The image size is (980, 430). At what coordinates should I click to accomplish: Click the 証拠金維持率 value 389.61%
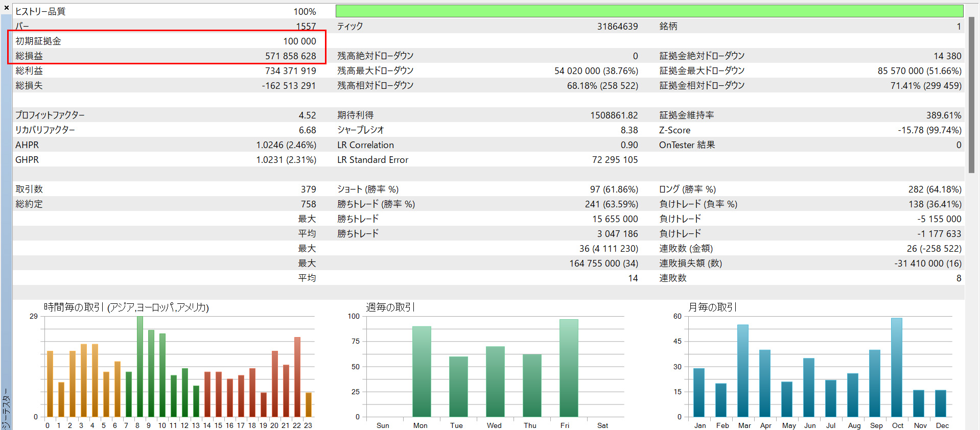pyautogui.click(x=944, y=115)
